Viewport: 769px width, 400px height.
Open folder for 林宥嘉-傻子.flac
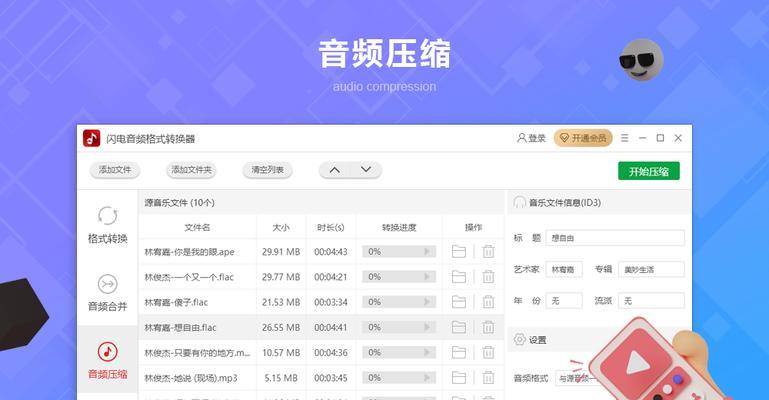tap(459, 302)
